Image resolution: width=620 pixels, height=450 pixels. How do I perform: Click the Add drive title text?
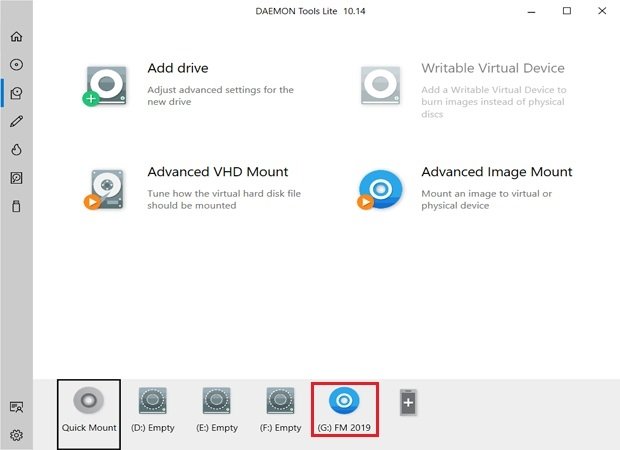[178, 68]
